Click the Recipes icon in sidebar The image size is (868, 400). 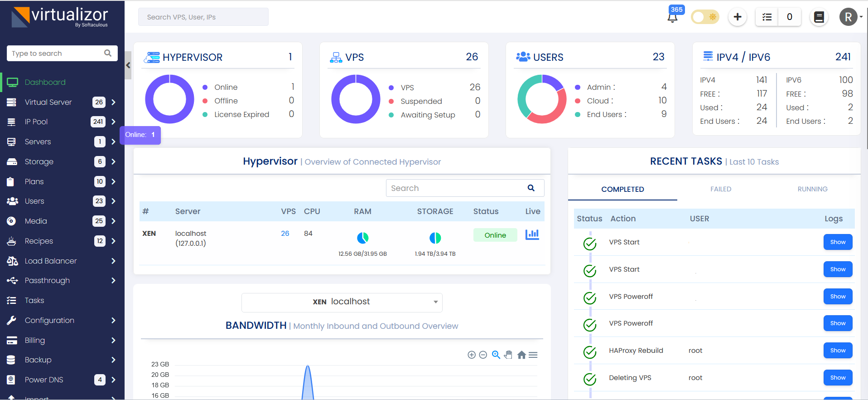[12, 241]
